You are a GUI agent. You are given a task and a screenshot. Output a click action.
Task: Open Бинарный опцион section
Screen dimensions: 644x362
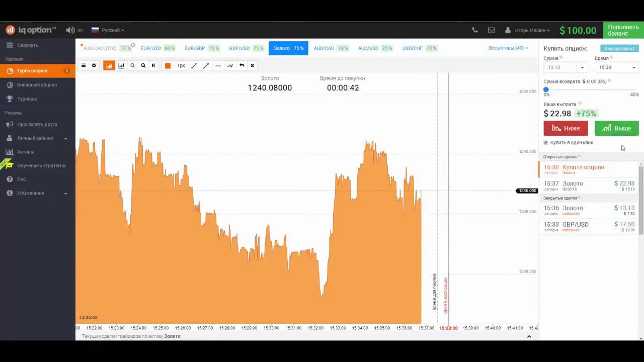[38, 85]
